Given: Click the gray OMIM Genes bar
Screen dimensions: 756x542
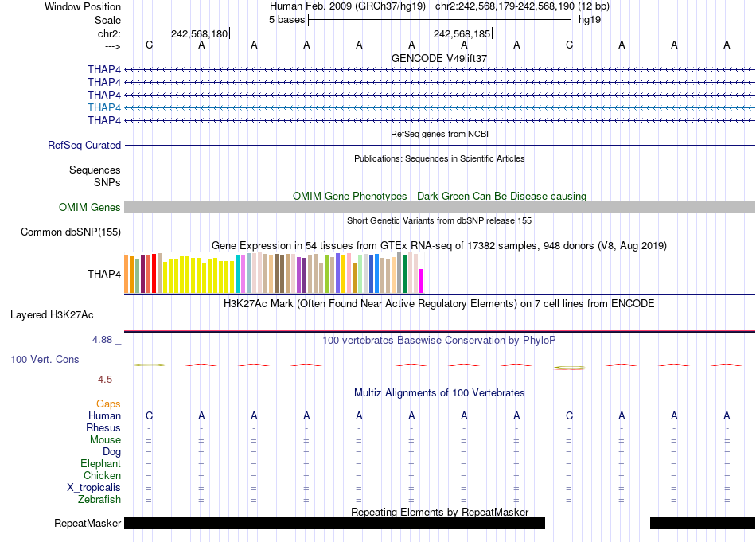Looking at the screenshot, I should (x=439, y=208).
